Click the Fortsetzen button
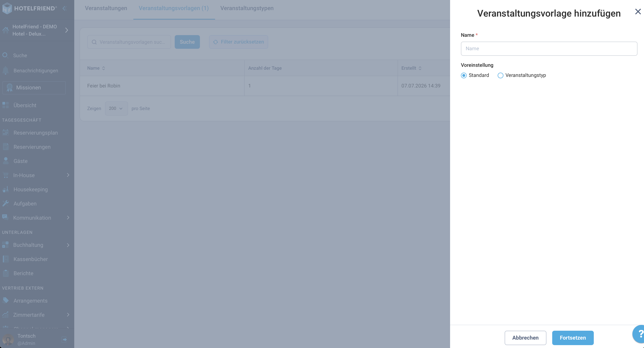 573,338
